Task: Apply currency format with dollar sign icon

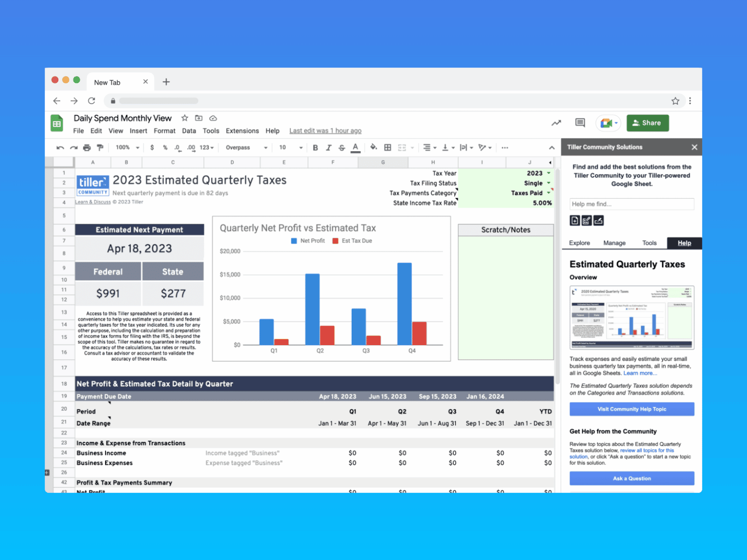Action: [152, 147]
